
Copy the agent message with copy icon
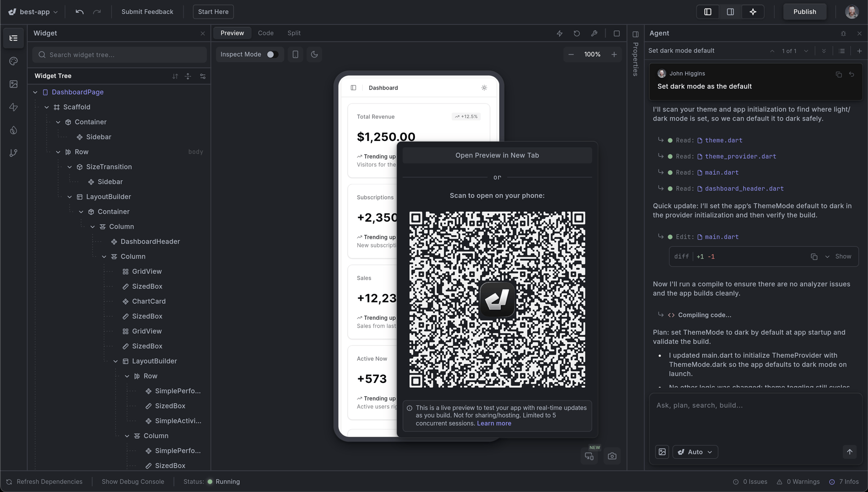click(x=838, y=75)
